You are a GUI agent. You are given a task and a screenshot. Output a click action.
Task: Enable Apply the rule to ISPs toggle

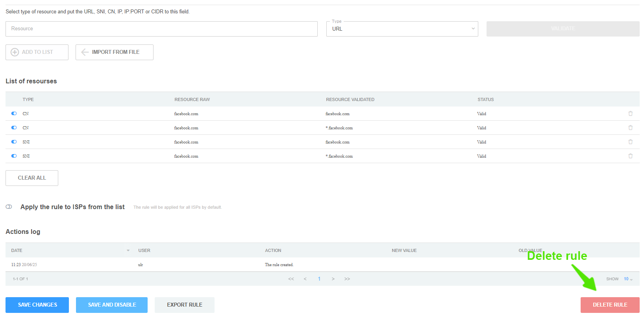click(9, 207)
